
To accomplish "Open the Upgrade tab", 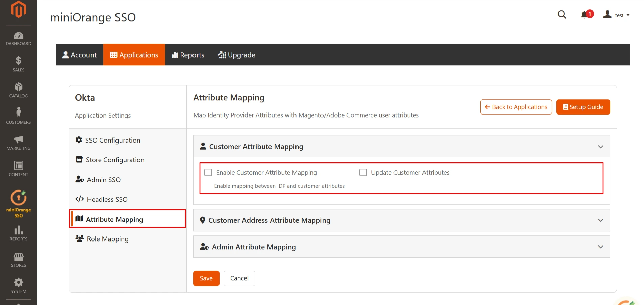I will 236,54.
